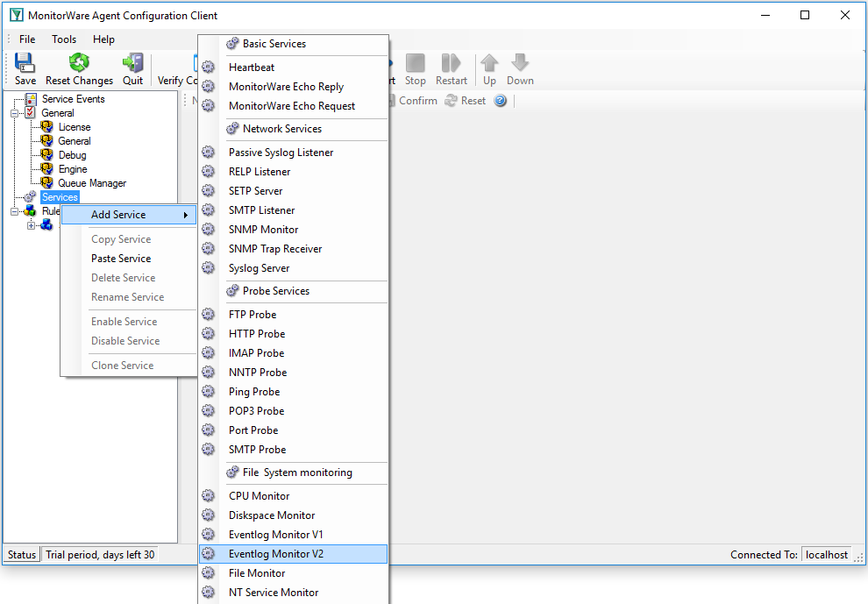Click the Confirm button
Screen dimensions: 868x604
tap(413, 101)
